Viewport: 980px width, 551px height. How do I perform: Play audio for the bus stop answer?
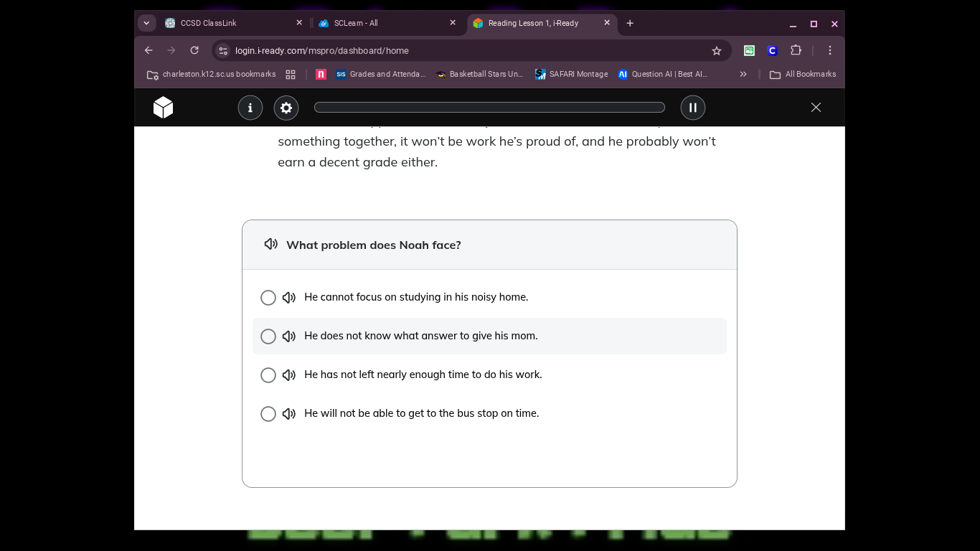pos(289,414)
